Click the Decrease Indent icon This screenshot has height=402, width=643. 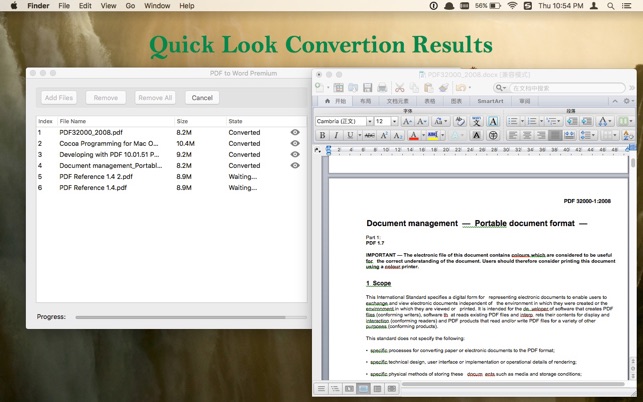pyautogui.click(x=572, y=121)
